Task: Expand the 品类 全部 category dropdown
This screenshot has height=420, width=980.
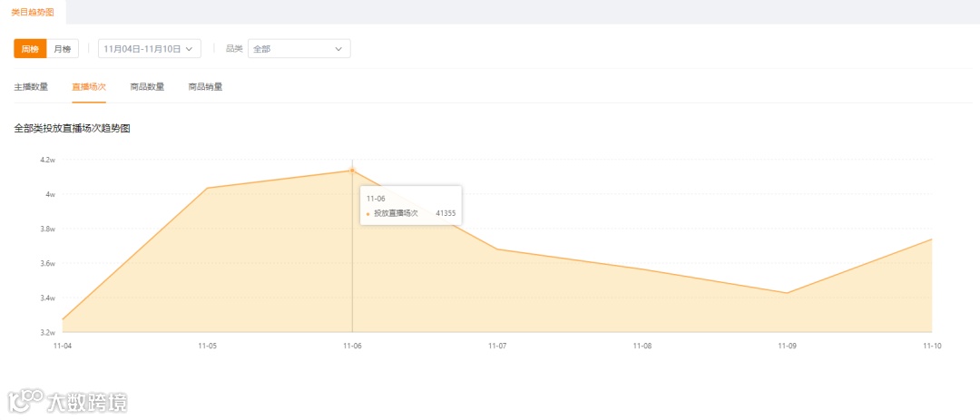Action: click(x=299, y=49)
